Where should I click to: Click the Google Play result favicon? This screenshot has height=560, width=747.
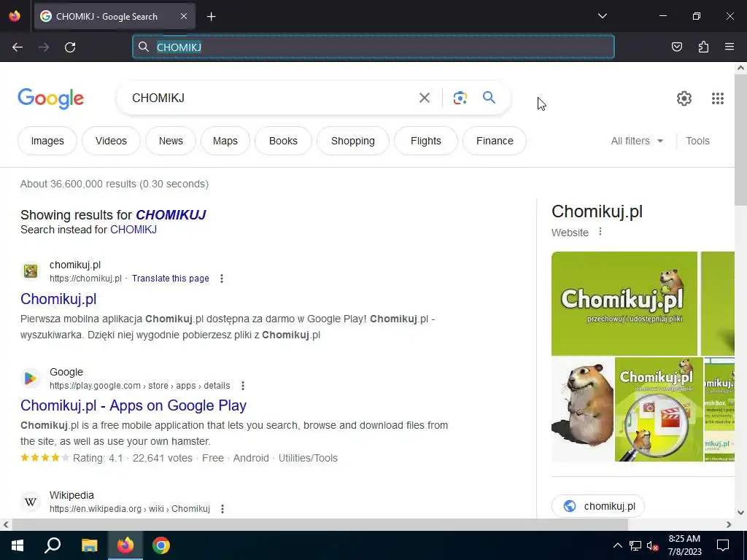31,378
